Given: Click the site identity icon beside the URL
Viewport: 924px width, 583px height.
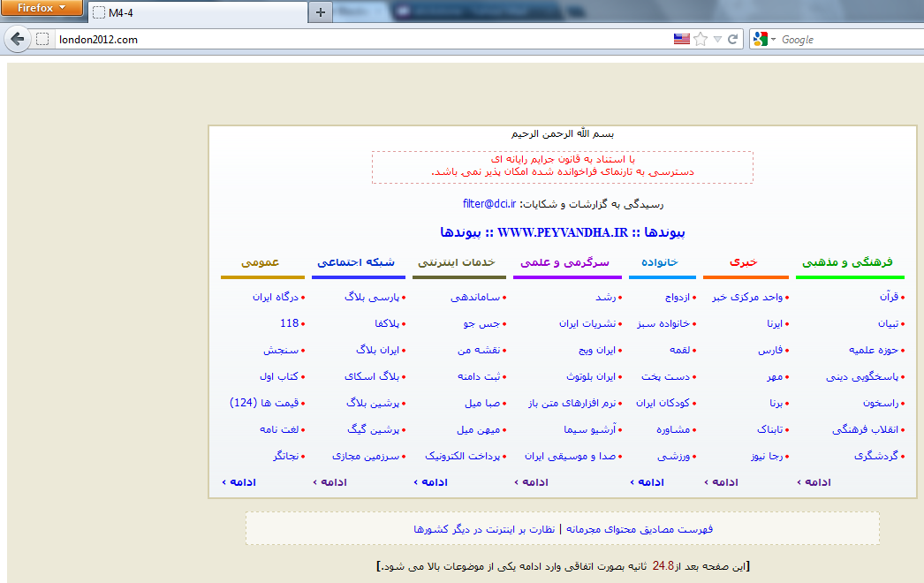Looking at the screenshot, I should coord(42,40).
